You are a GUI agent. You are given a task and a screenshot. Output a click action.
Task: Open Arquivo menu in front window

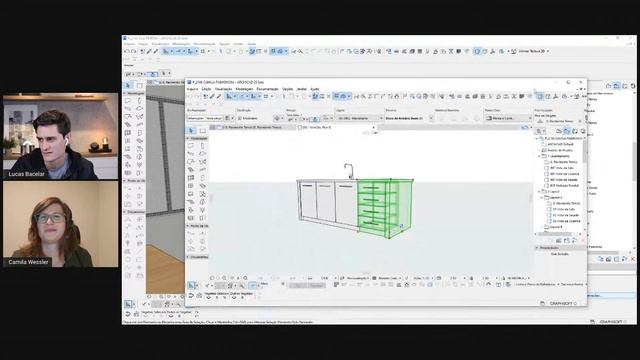pos(192,89)
